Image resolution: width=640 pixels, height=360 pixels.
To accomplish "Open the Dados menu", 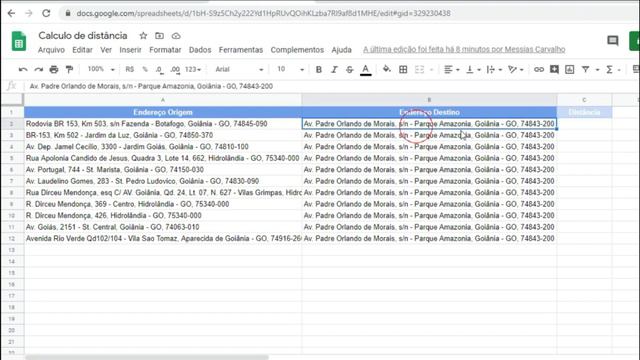I will pyautogui.click(x=200, y=50).
